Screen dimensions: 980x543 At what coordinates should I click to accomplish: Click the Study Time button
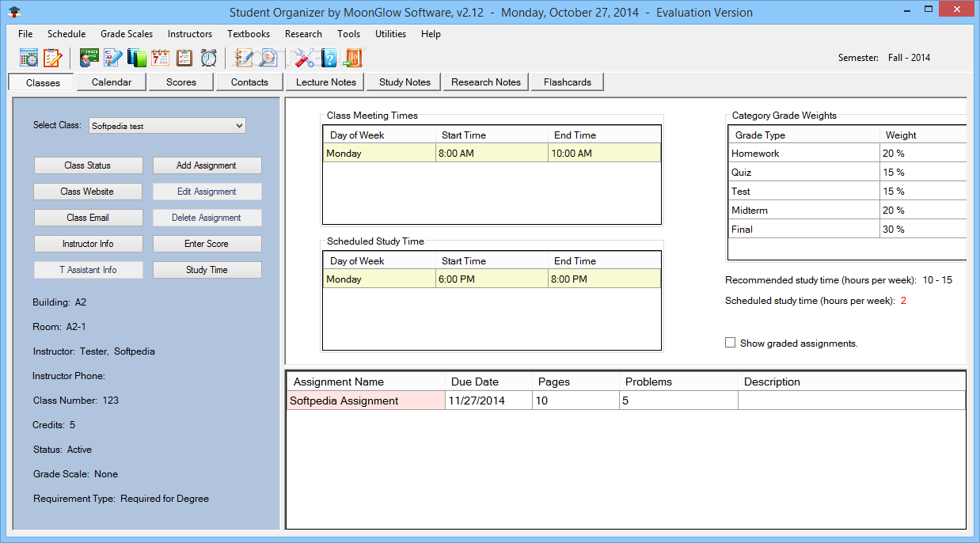pos(207,270)
